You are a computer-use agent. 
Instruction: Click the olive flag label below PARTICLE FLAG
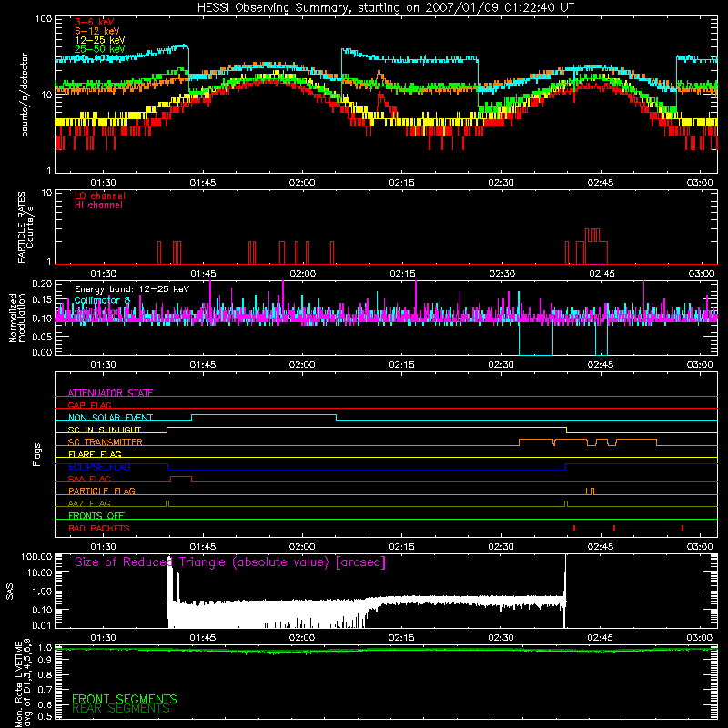click(x=89, y=503)
